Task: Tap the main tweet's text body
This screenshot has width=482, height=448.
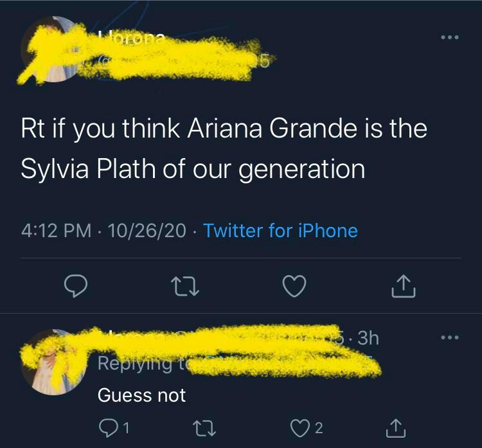Action: click(x=224, y=148)
